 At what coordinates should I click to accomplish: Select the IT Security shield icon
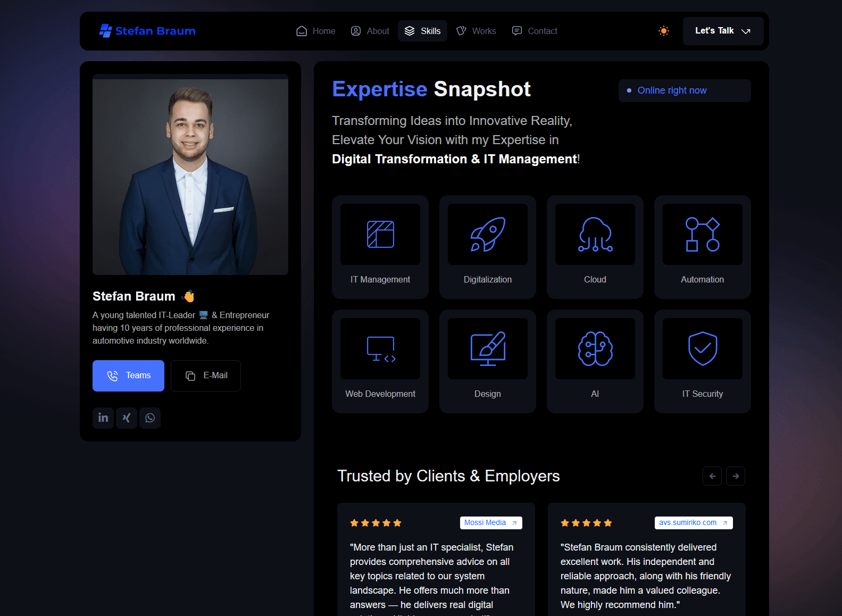[702, 349]
